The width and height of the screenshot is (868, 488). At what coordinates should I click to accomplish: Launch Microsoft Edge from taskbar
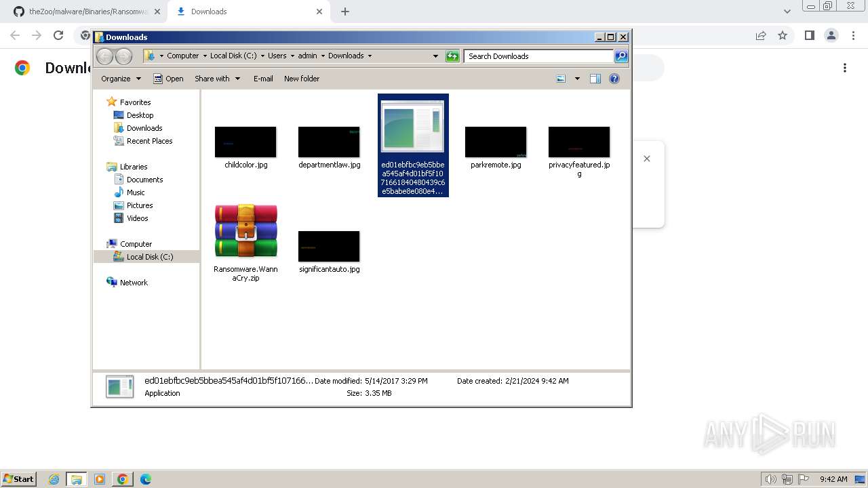pos(145,479)
